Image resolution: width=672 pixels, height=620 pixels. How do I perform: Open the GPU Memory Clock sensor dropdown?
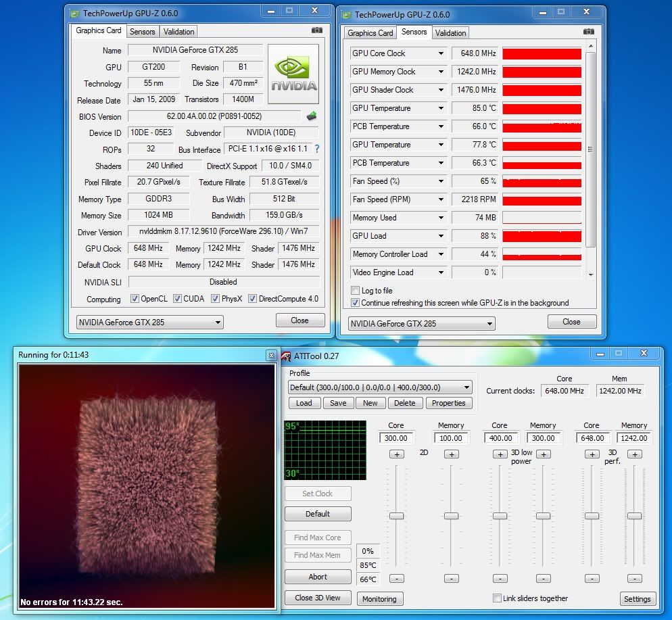tap(441, 72)
